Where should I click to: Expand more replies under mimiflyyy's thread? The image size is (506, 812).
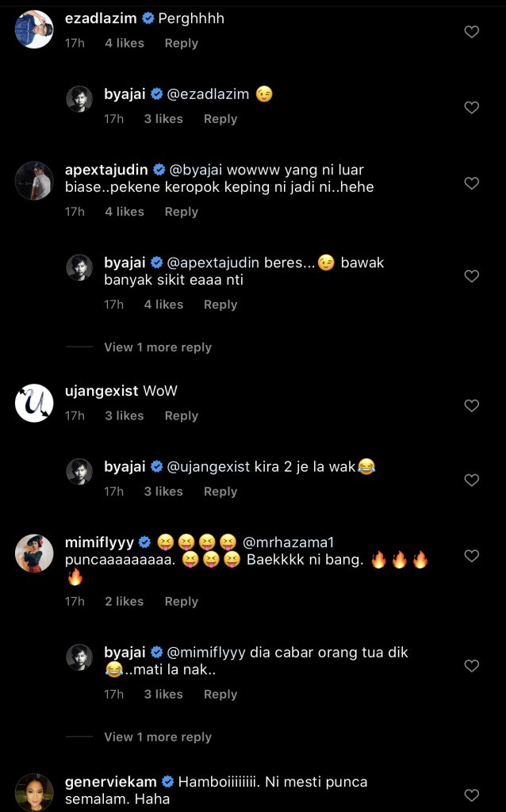click(157, 737)
